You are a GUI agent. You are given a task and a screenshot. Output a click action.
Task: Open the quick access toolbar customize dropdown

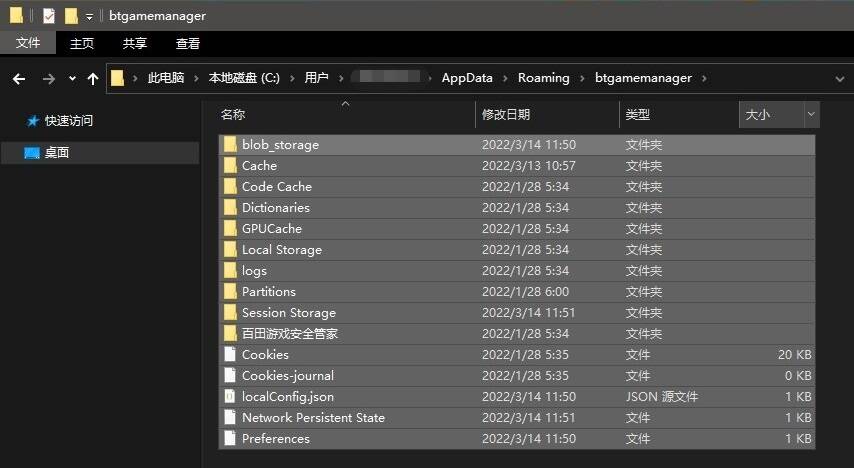tap(89, 16)
